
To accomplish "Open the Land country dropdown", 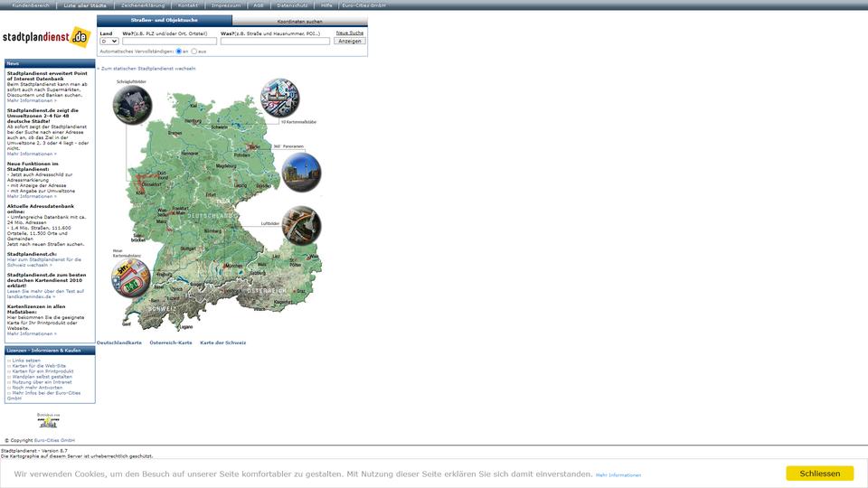I will coord(109,41).
